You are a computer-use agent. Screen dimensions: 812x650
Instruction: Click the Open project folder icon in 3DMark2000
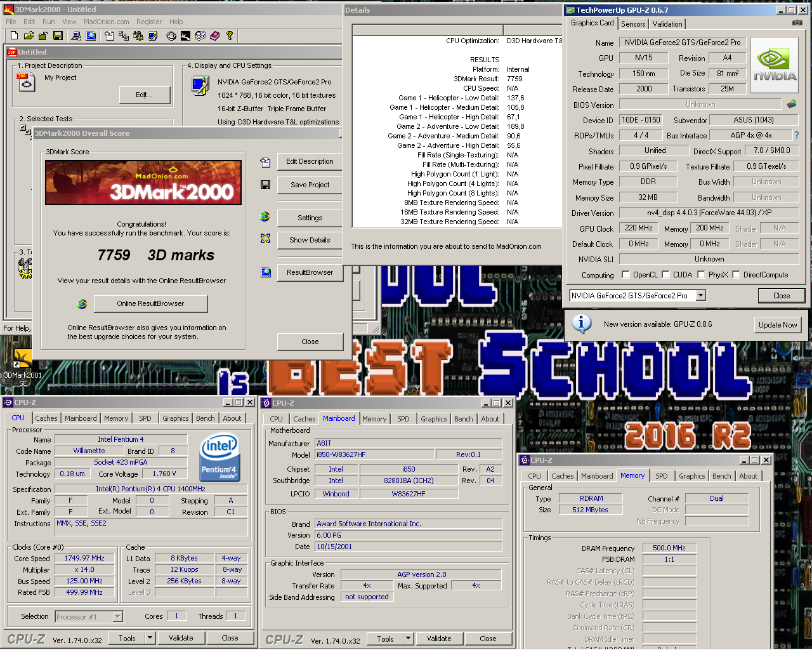29,36
